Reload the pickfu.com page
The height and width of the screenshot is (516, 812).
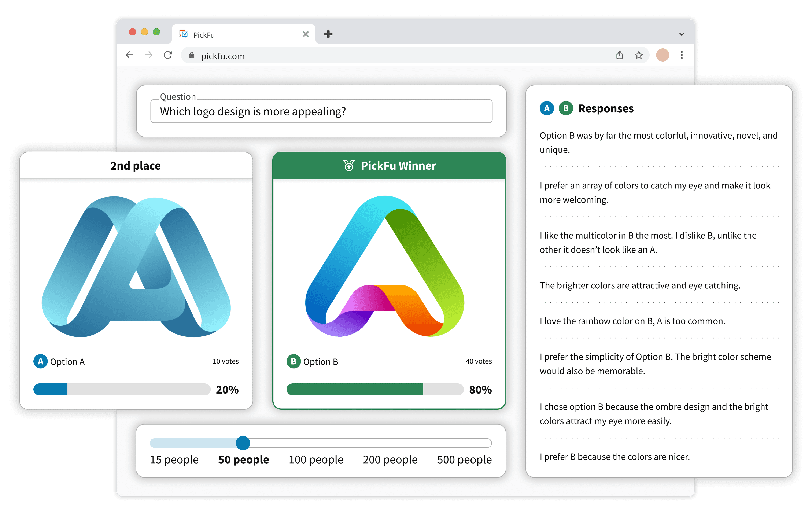[x=168, y=55]
